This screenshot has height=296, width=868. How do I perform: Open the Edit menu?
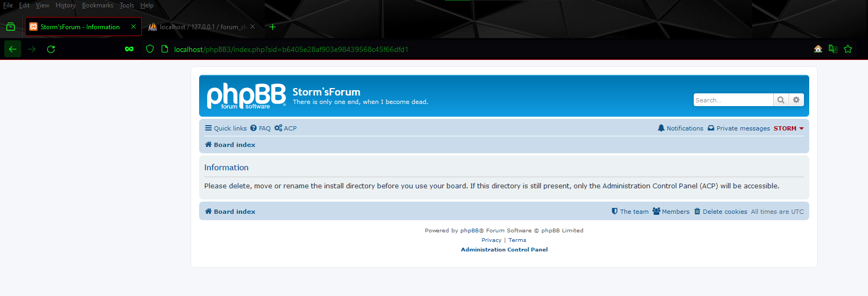[24, 5]
